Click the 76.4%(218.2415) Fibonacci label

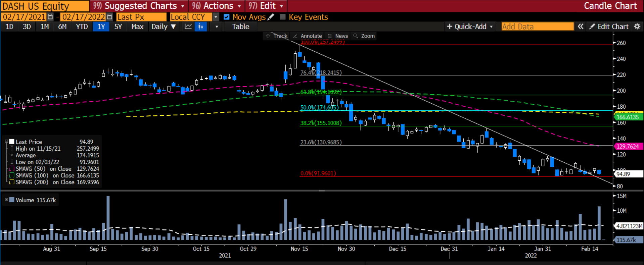click(x=321, y=72)
